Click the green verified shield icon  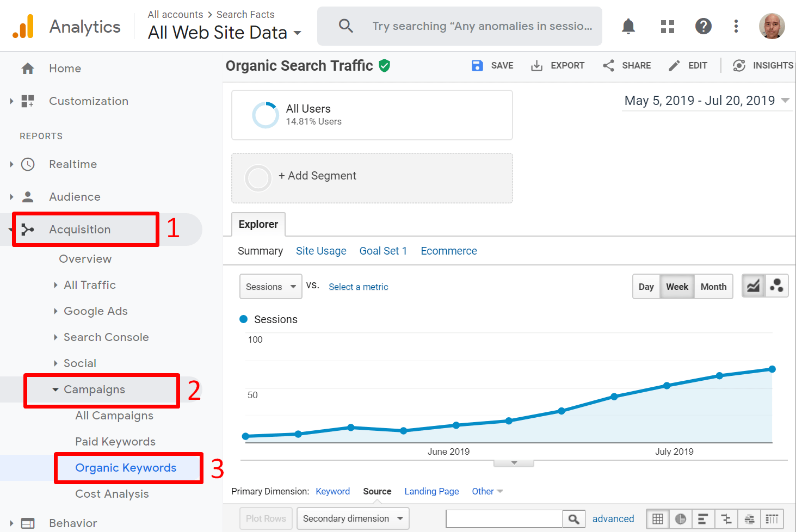coord(385,66)
